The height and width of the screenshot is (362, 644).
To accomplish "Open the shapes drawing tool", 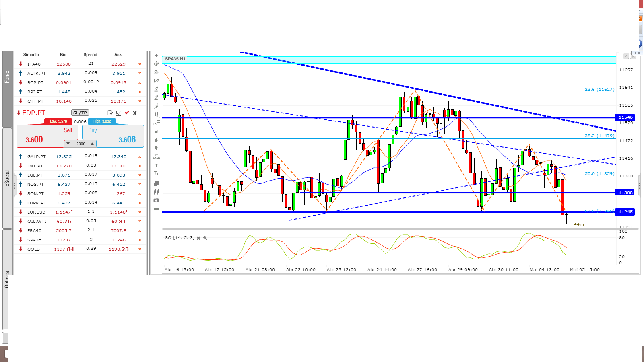I will click(156, 157).
